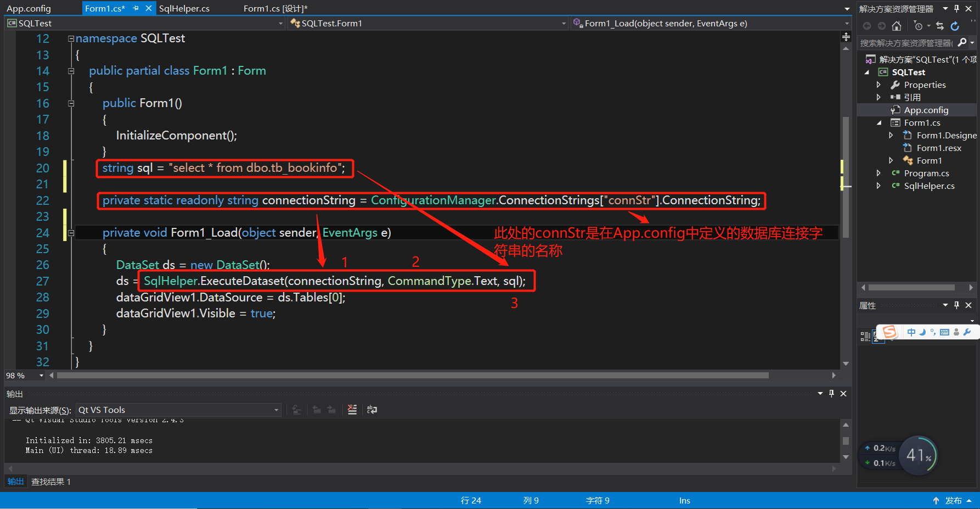Select the 查找结果 1 bottom tab
The height and width of the screenshot is (509, 980).
click(51, 482)
